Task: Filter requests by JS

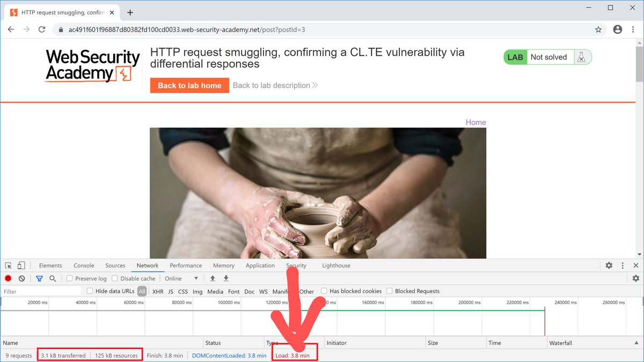Action: pos(171,292)
